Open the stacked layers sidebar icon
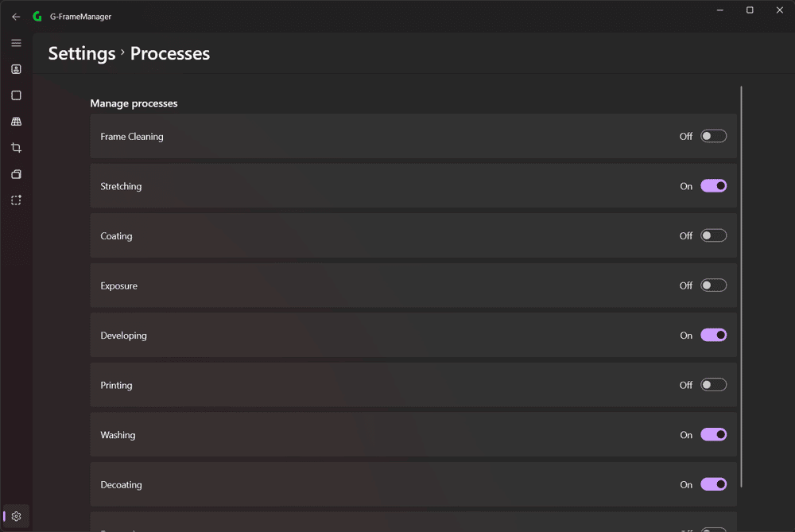 pos(16,174)
